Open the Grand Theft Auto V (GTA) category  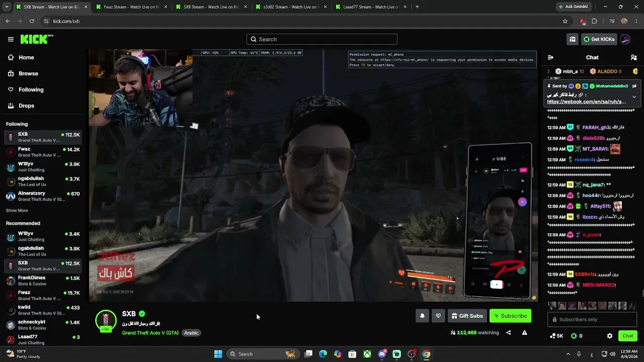coord(150,333)
